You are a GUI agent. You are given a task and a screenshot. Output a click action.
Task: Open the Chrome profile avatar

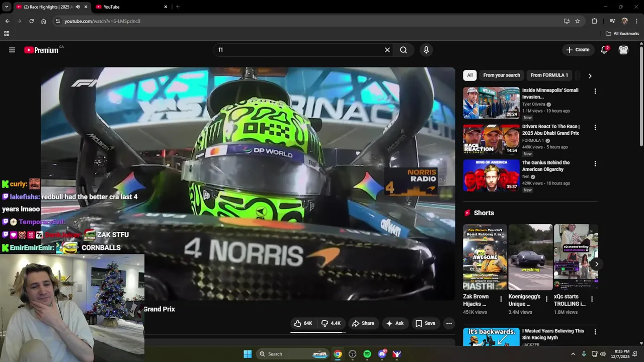pyautogui.click(x=624, y=21)
